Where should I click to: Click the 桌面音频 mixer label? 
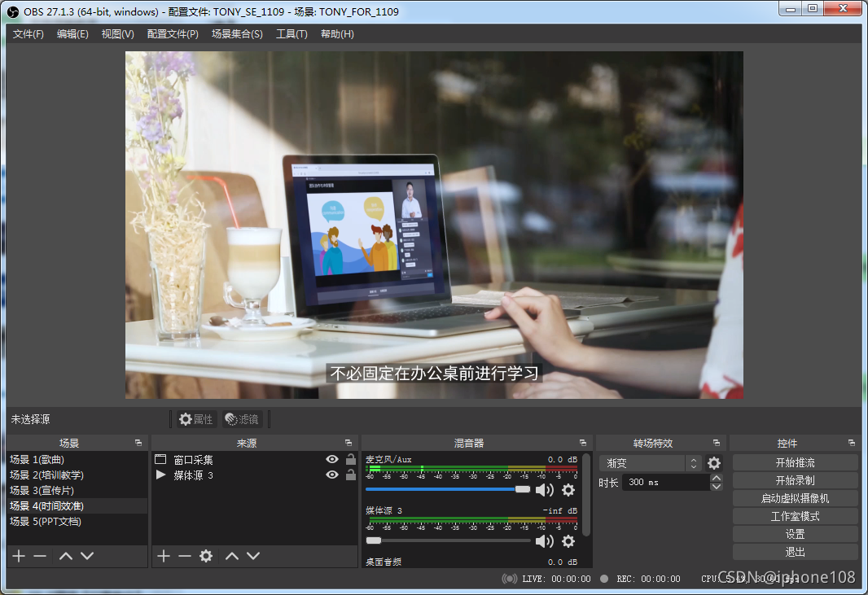(x=383, y=562)
